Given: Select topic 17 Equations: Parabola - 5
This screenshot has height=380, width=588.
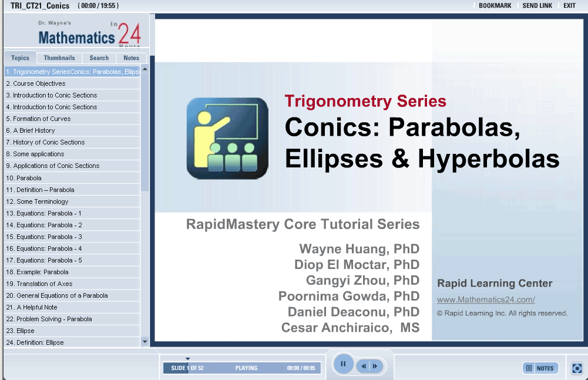Looking at the screenshot, I should [72, 260].
